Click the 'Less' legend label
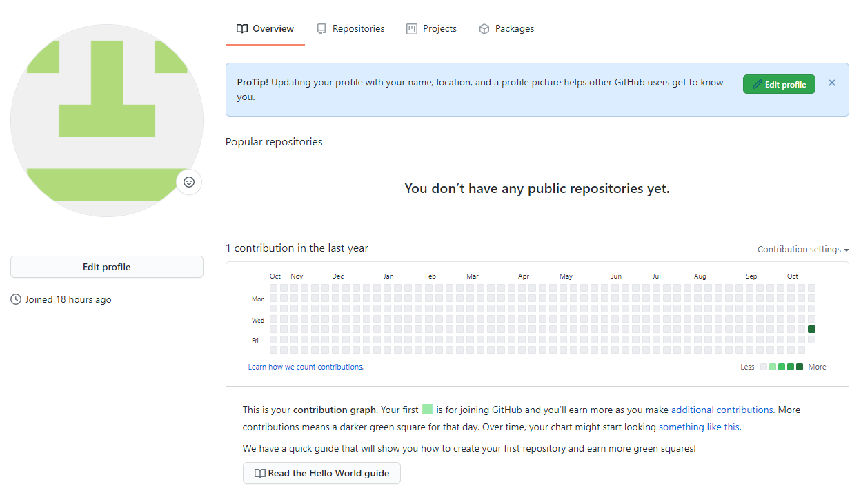This screenshot has width=861, height=504. (747, 367)
